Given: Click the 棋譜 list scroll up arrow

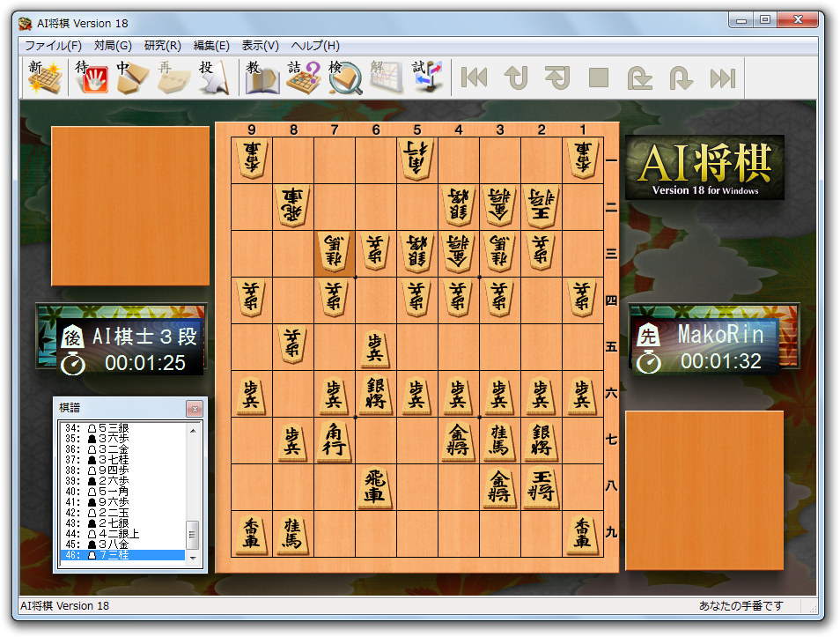Looking at the screenshot, I should 193,431.
